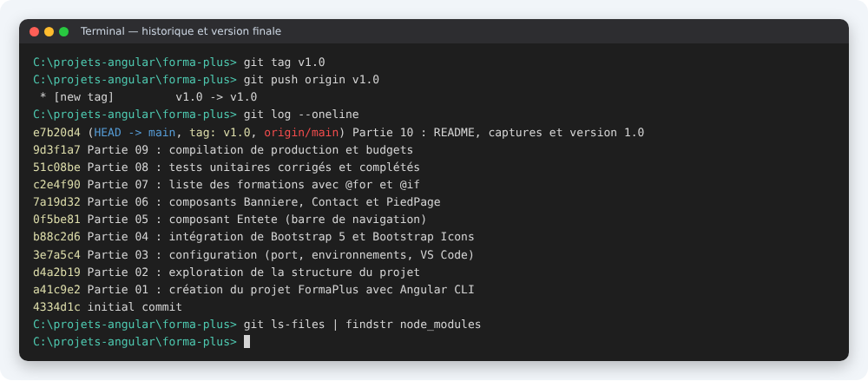Click 'Partie 01 : création du projet FormaPlus avec Angular CLI'
Viewport: 868px width, 381px height.
[280, 290]
